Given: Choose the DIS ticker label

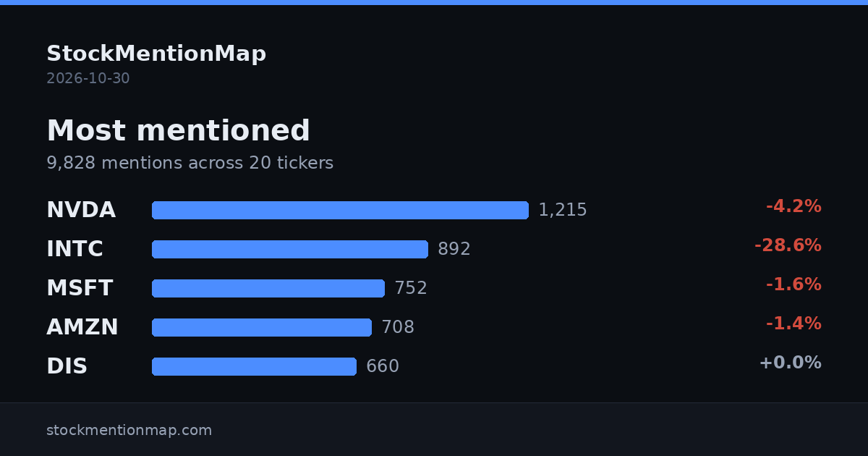Looking at the screenshot, I should point(67,366).
